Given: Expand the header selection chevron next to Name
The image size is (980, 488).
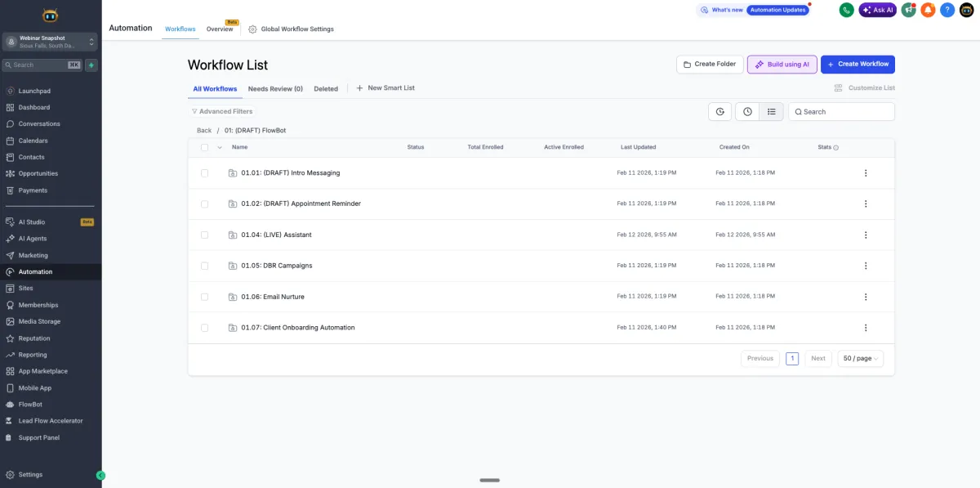Looking at the screenshot, I should click(x=219, y=147).
